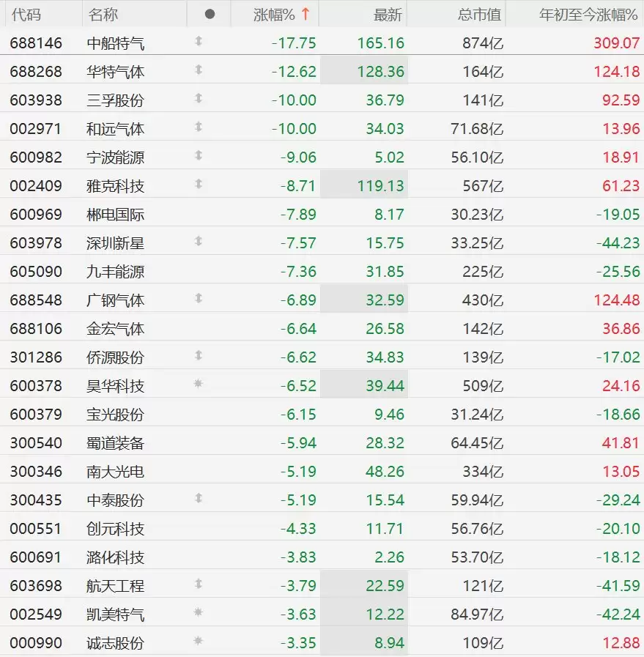Select stock name 宁波能源

(x=116, y=157)
